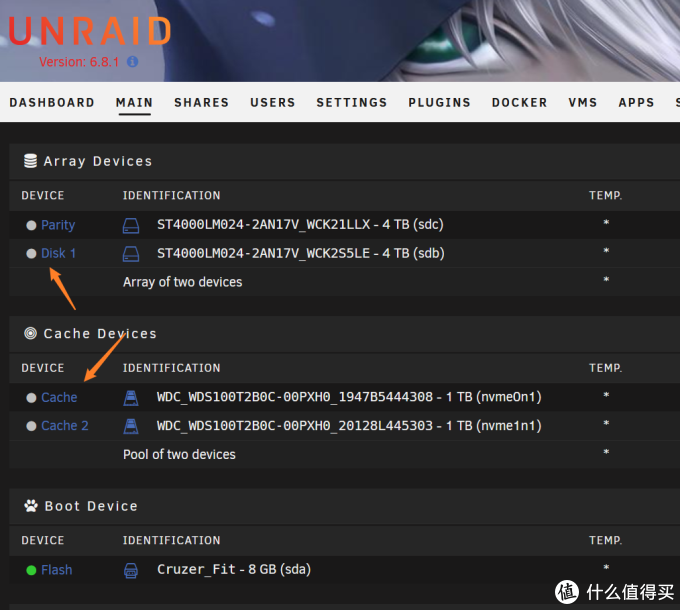Click the Version: 6.8.1 text
The height and width of the screenshot is (610, 680).
[x=79, y=62]
